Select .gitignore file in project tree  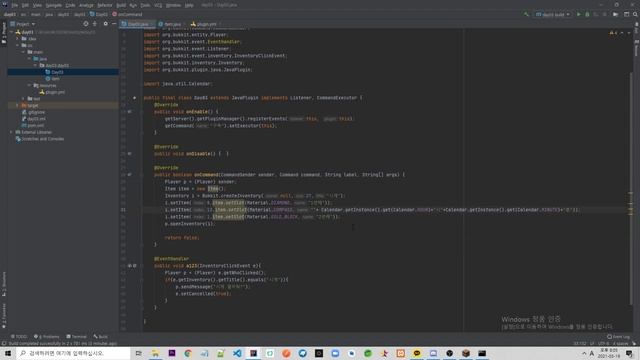point(36,112)
